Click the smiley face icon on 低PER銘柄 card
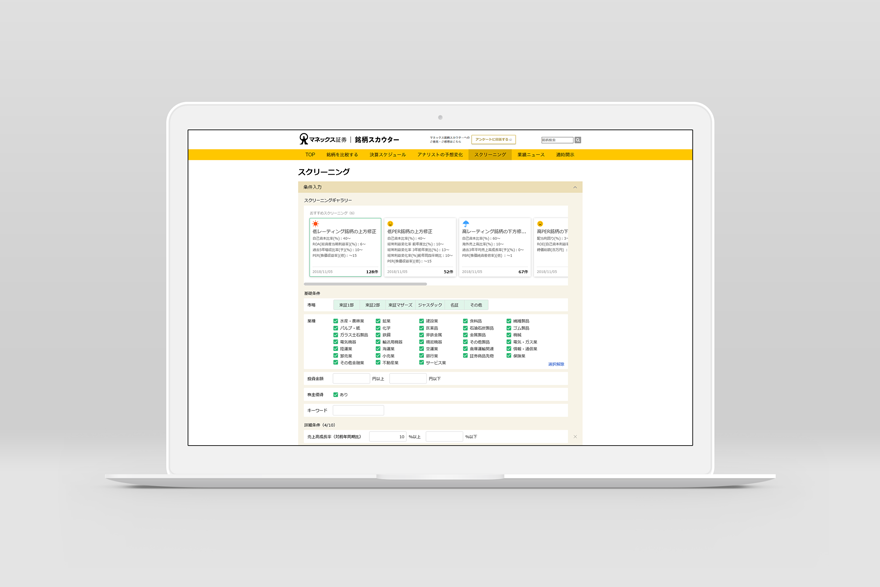This screenshot has height=587, width=880. 390,224
